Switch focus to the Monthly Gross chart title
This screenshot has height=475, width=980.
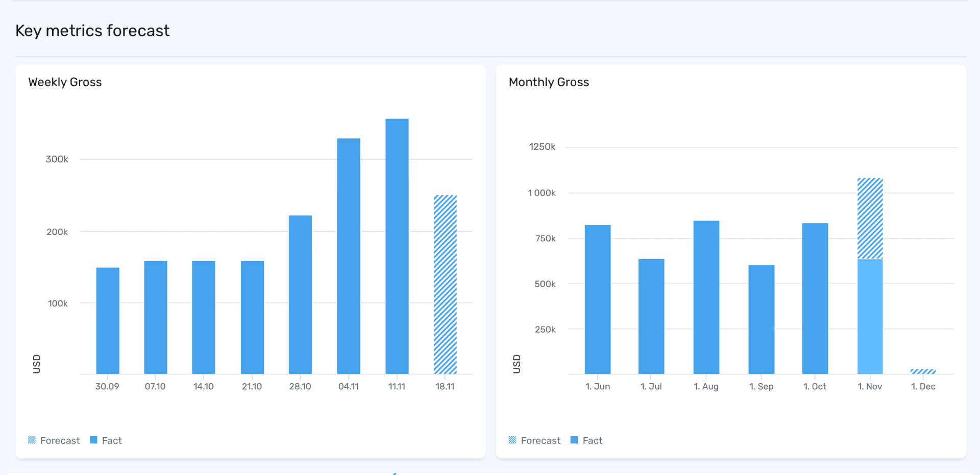tap(549, 82)
